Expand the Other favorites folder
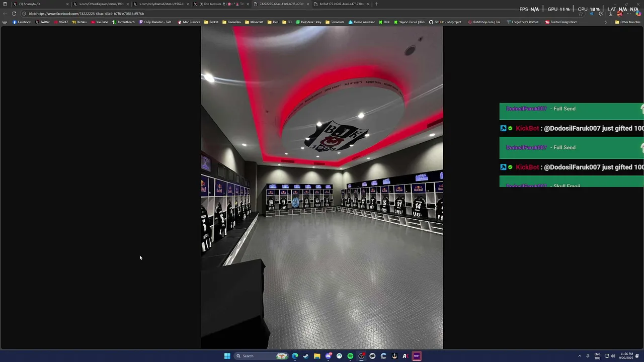Screen dimensions: 644x362 pyautogui.click(x=627, y=22)
